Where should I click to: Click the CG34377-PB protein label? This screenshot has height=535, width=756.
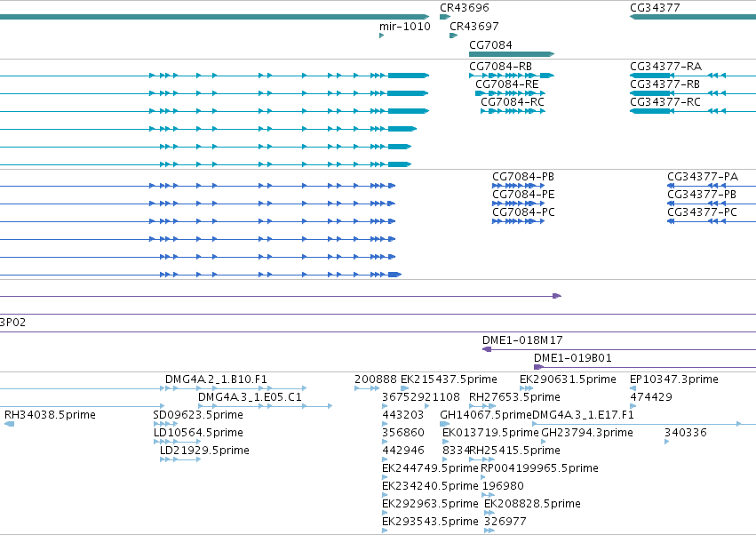702,195
